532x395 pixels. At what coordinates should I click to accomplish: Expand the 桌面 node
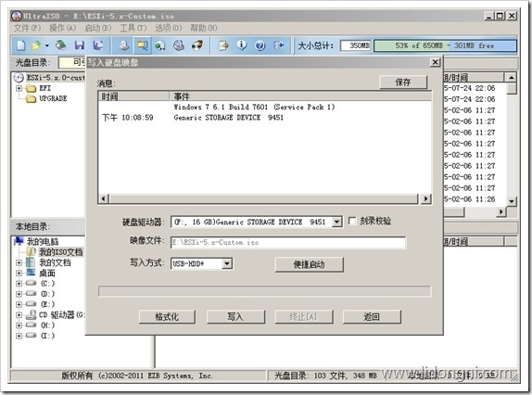tap(19, 273)
